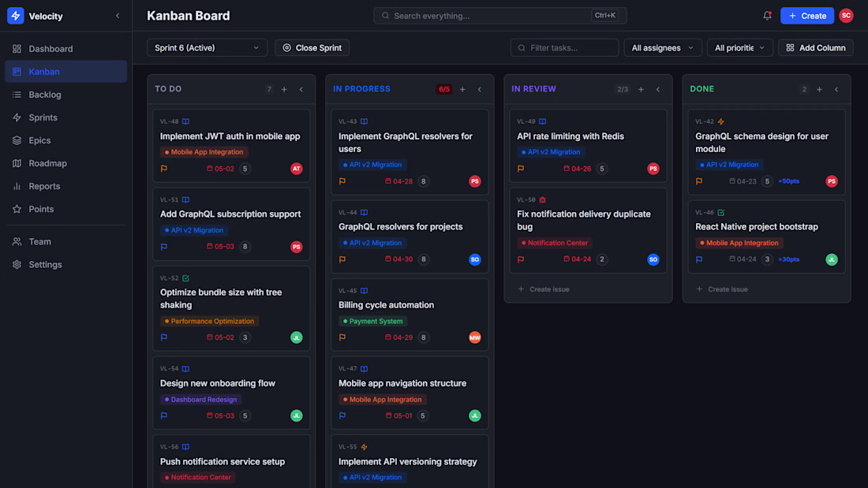Click the Search everything field
Image resolution: width=868 pixels, height=488 pixels.
pos(499,16)
